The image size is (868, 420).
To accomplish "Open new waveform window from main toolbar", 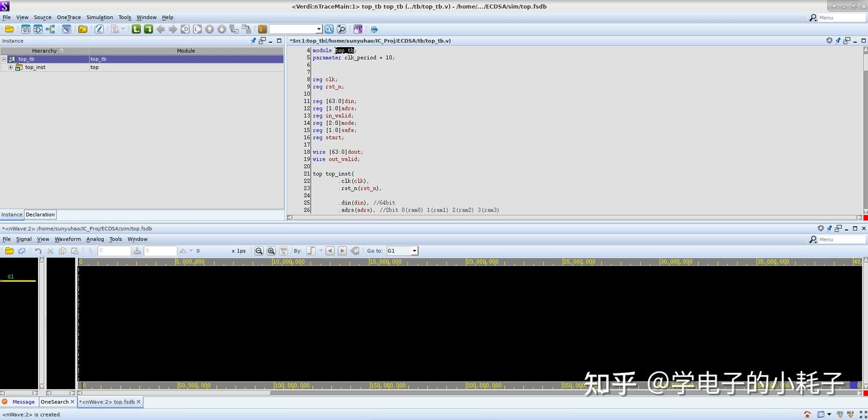I will pos(25,29).
